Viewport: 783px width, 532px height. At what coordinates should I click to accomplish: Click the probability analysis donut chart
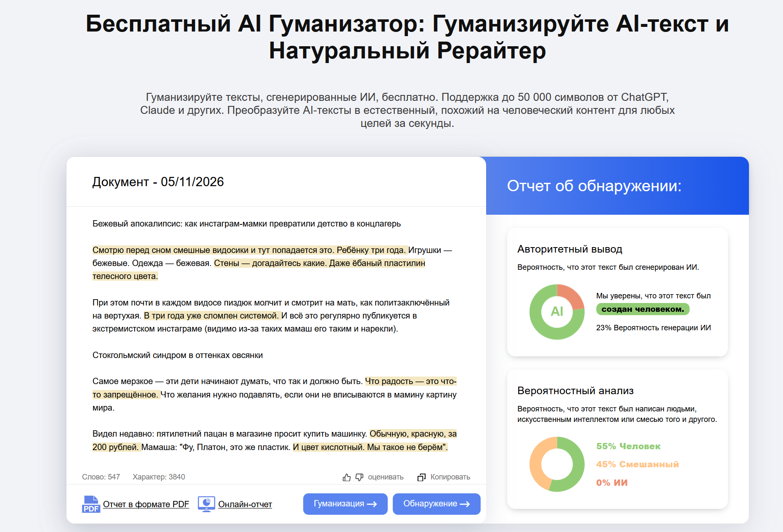(557, 464)
